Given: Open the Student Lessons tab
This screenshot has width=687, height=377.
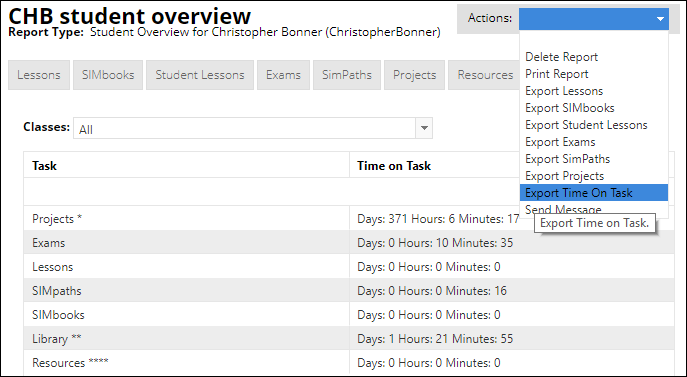Looking at the screenshot, I should coord(200,75).
